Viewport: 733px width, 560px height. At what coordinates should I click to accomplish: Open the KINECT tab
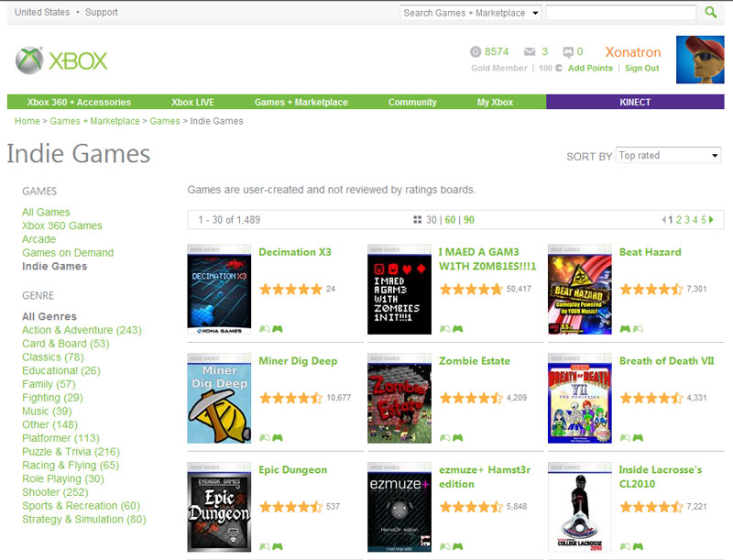pyautogui.click(x=635, y=102)
